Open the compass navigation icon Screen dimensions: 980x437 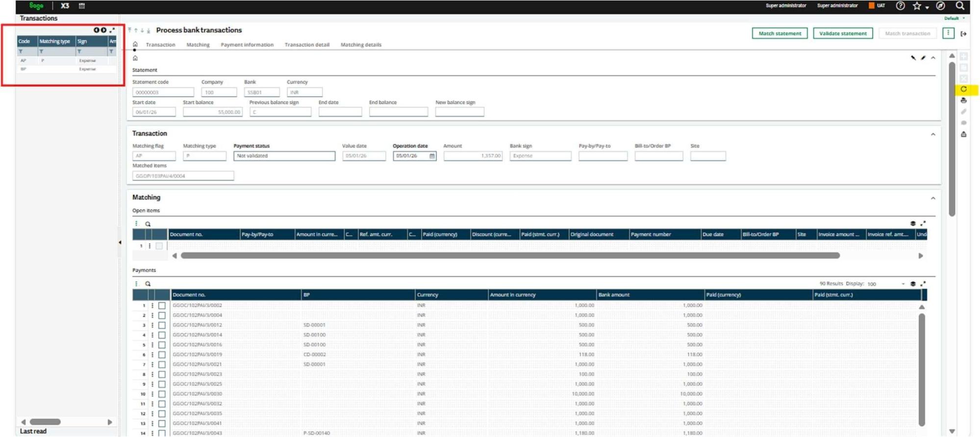point(940,6)
